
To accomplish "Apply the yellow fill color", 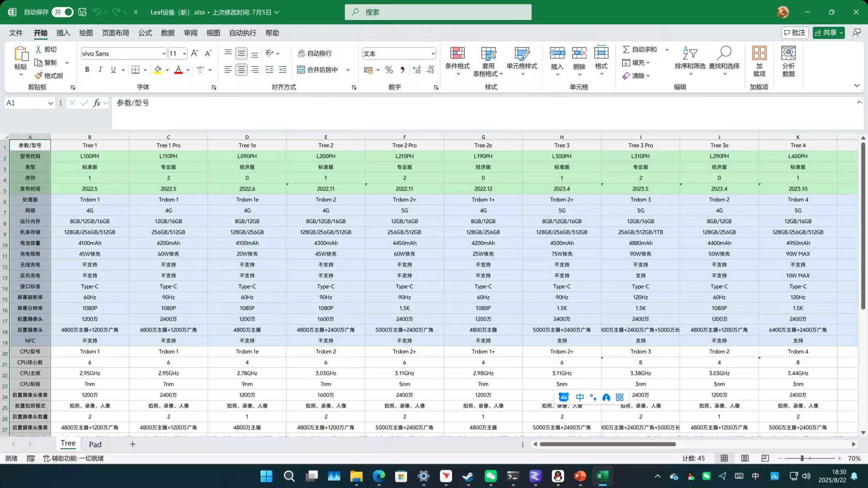I will click(x=157, y=70).
